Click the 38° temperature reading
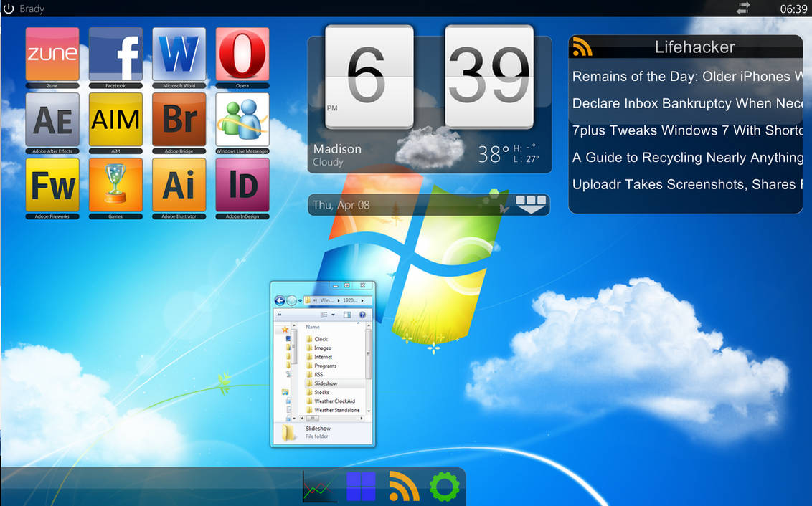 (x=493, y=153)
